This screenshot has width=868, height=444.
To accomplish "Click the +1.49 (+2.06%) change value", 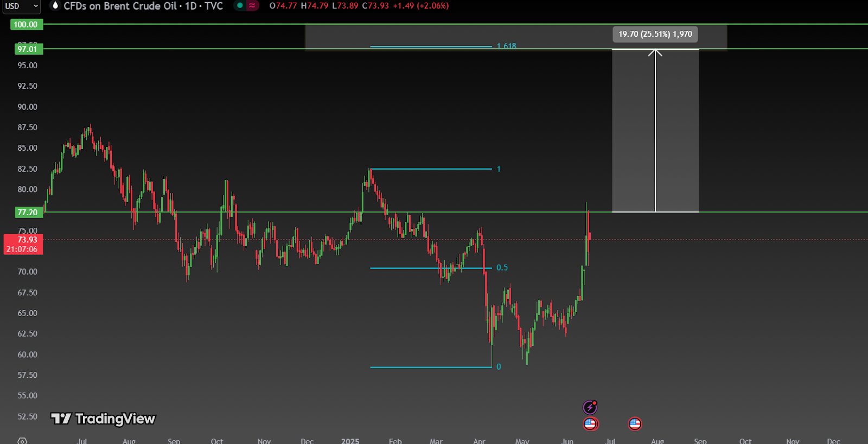I will coord(421,6).
